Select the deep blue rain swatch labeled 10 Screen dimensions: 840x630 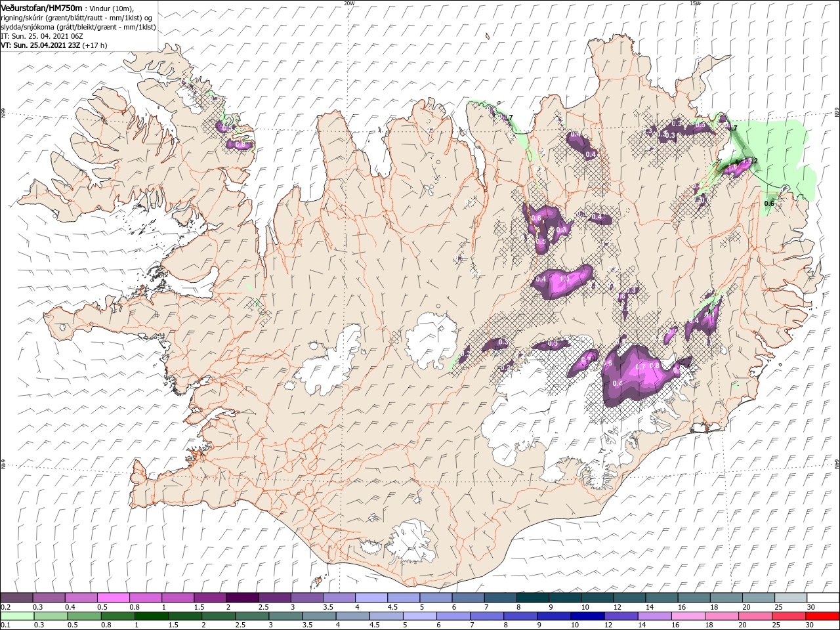(587, 616)
